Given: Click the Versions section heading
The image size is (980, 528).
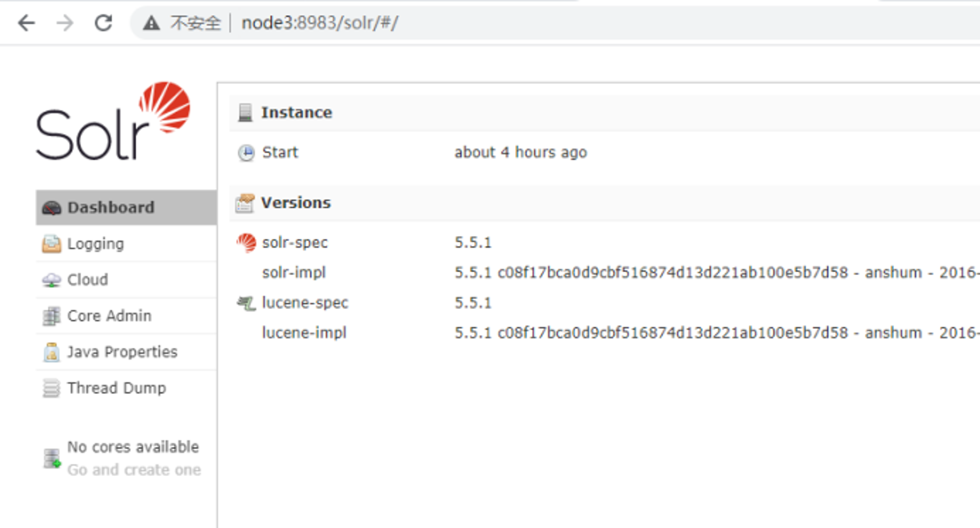Looking at the screenshot, I should click(x=296, y=203).
